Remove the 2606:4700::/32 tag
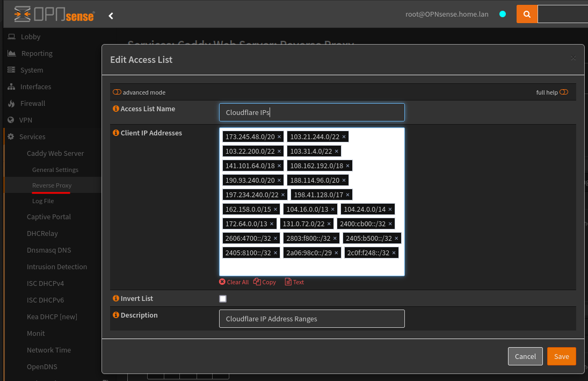The image size is (588, 381). tap(275, 239)
